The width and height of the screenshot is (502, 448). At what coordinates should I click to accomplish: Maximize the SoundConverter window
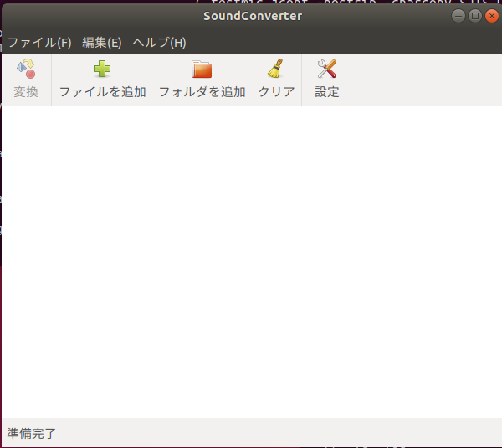pyautogui.click(x=475, y=16)
